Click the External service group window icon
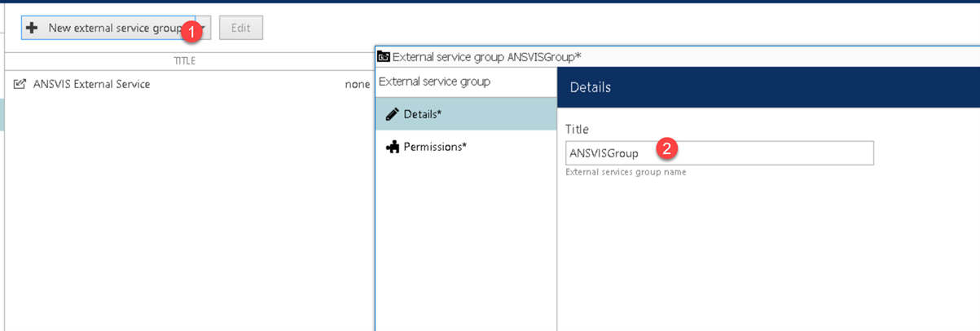 [383, 56]
